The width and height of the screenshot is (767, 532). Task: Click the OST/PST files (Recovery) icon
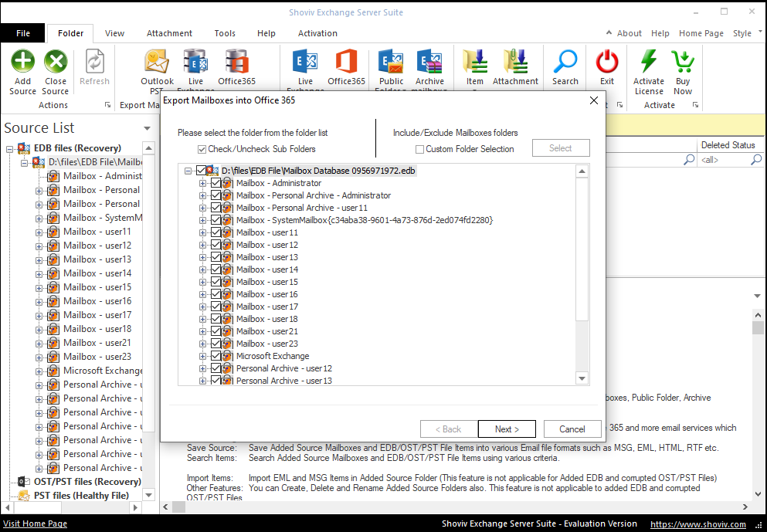[x=24, y=482]
